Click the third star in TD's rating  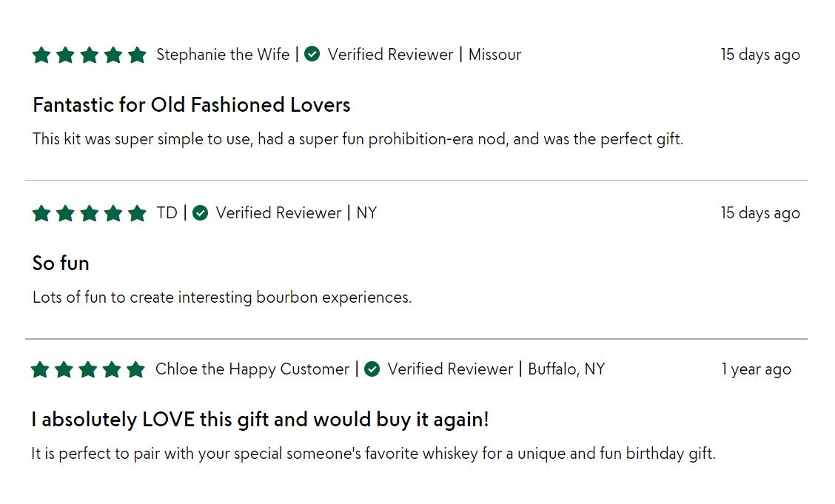[90, 213]
